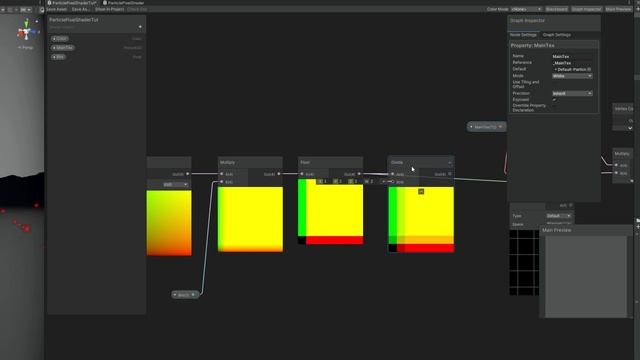Toggle the Exposed checkbox
The image size is (640, 360).
[554, 100]
